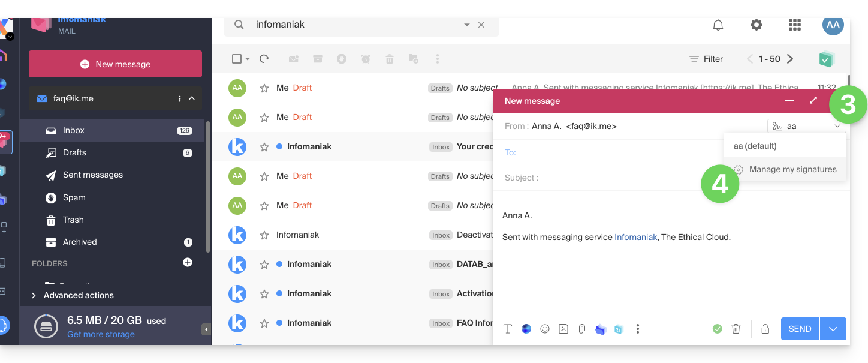The image size is (868, 363).
Task: Tick the select-all messages checkbox
Action: pos(236,59)
